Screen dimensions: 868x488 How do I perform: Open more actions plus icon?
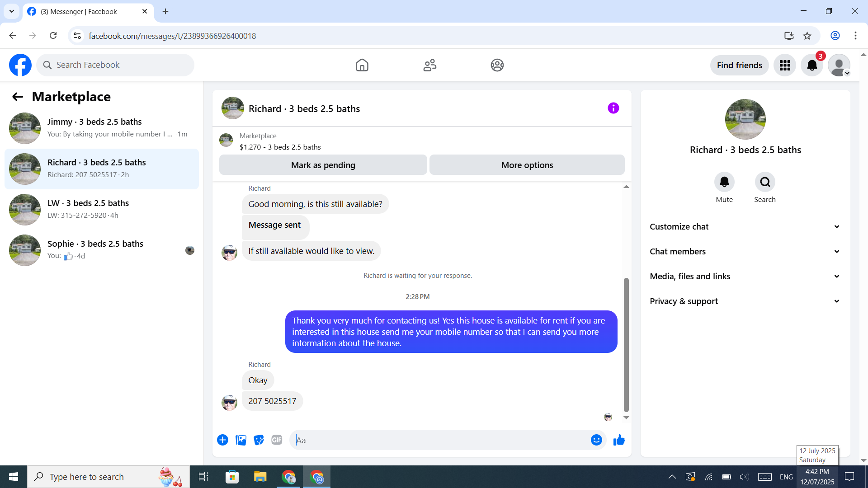tap(222, 440)
